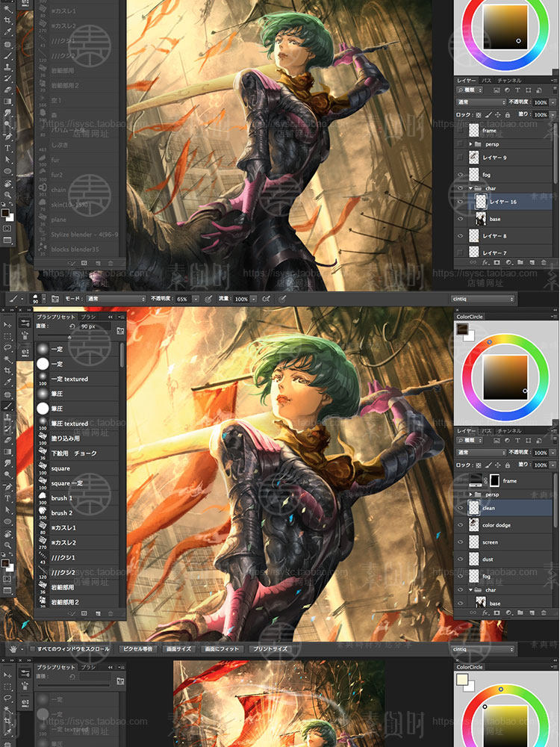This screenshot has width=560, height=747.
Task: Hide the レイヤー 8 layer eye icon
Action: (x=461, y=236)
